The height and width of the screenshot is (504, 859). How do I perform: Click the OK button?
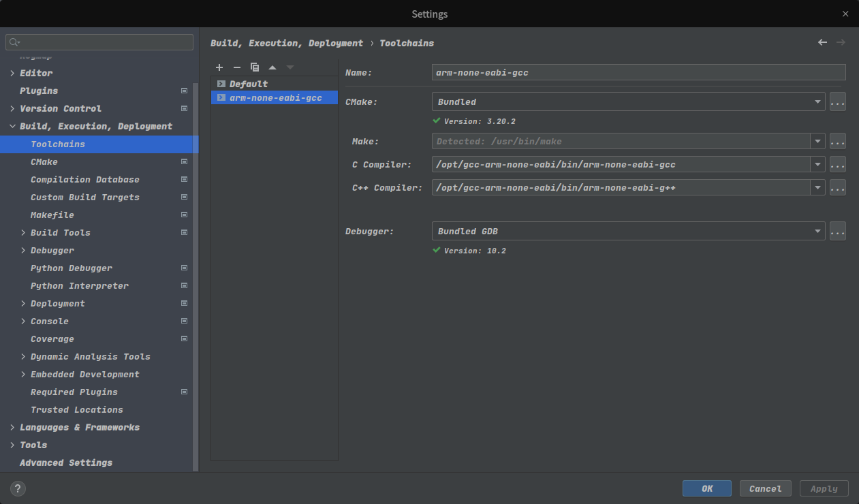706,488
